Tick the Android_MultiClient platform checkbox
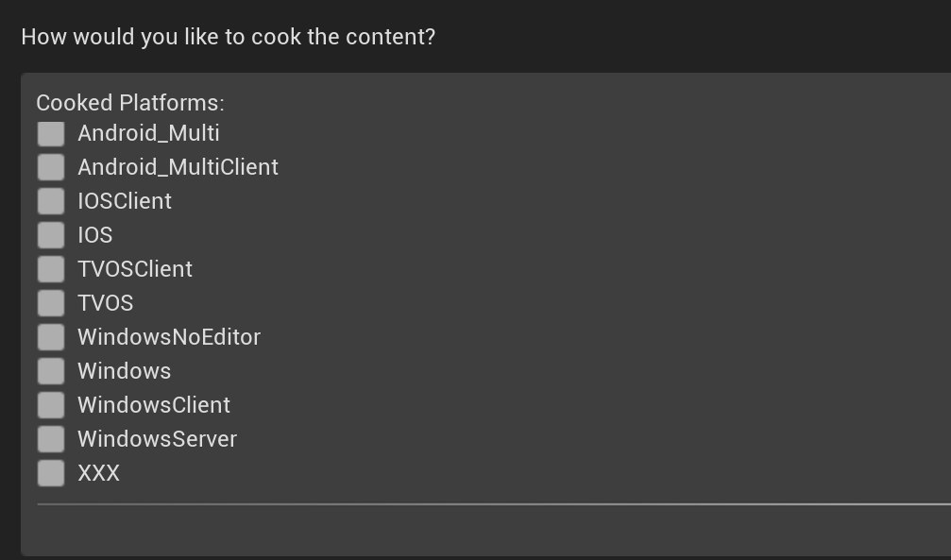The height and width of the screenshot is (560, 951). click(51, 167)
